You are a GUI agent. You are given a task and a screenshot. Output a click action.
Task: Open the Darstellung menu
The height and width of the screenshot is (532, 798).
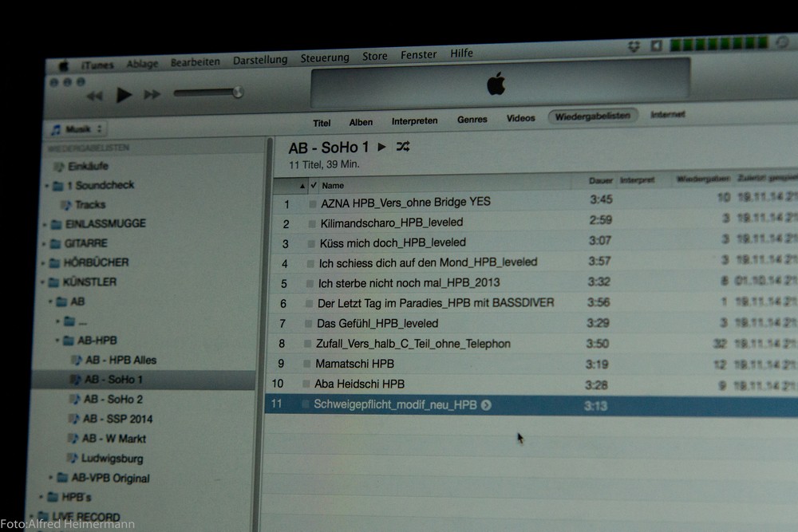[259, 60]
